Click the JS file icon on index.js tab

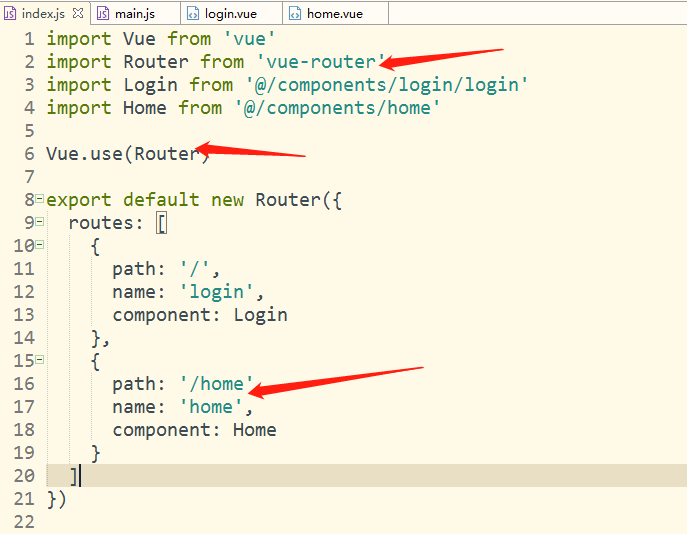click(10, 14)
